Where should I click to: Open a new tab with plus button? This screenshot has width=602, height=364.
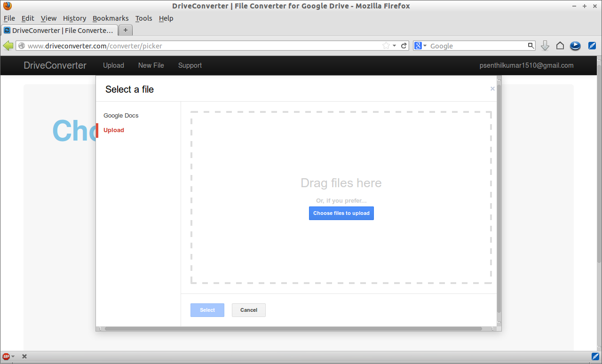click(x=126, y=30)
